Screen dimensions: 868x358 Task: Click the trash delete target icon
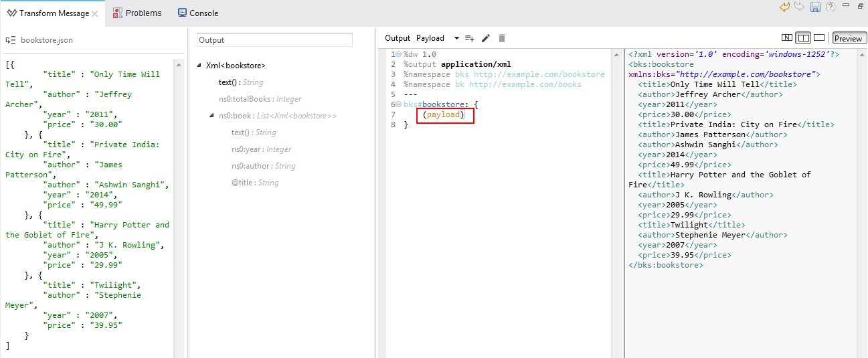tap(502, 39)
